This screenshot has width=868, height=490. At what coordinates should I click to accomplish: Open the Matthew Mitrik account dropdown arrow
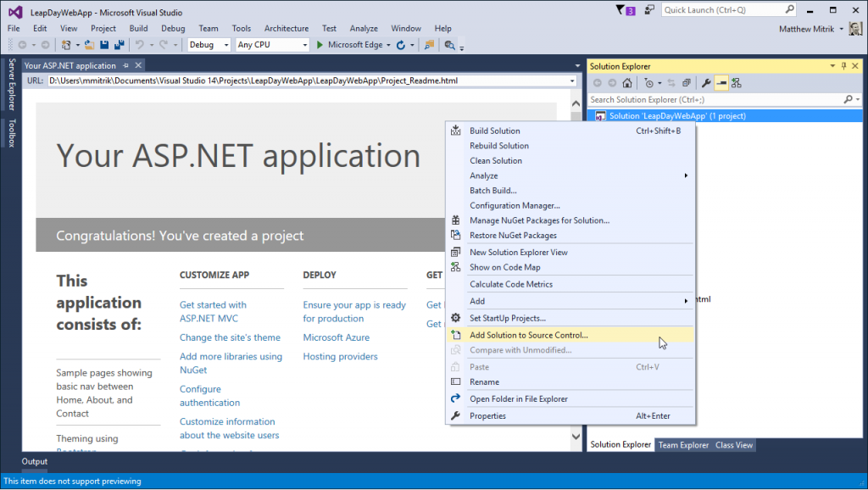click(842, 29)
